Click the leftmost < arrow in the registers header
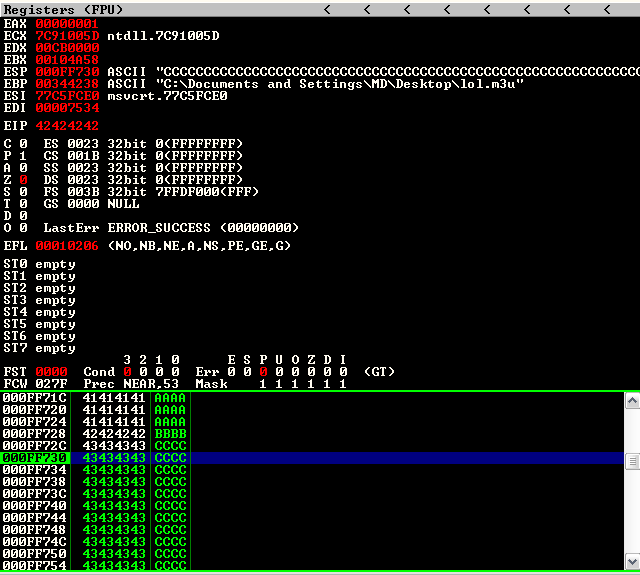 point(327,9)
